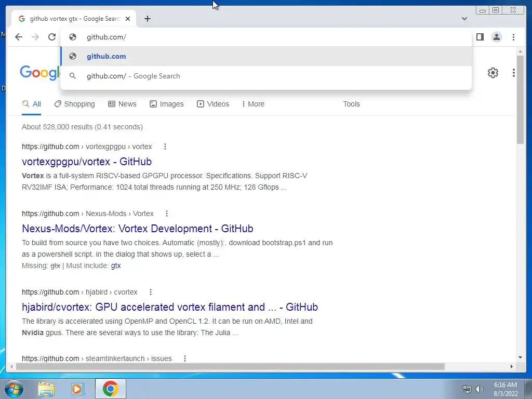This screenshot has height=399, width=532.
Task: Switch to Shopping results
Action: coord(75,104)
